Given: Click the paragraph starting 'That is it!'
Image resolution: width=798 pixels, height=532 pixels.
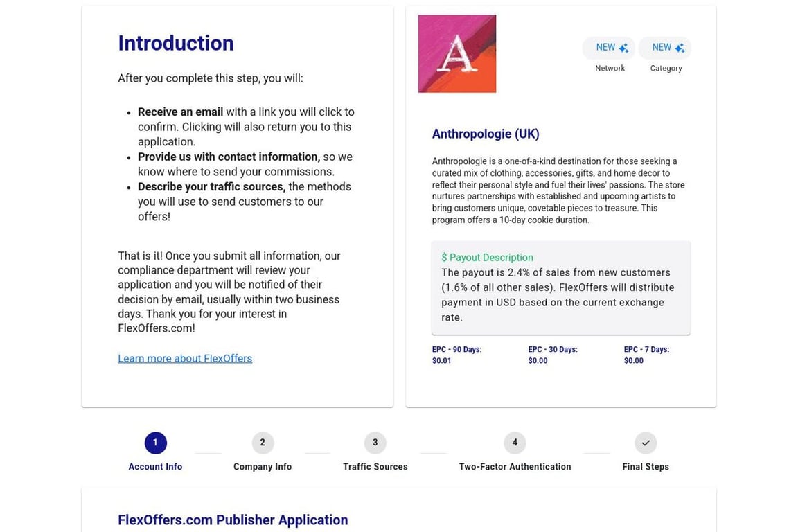Looking at the screenshot, I should (229, 292).
